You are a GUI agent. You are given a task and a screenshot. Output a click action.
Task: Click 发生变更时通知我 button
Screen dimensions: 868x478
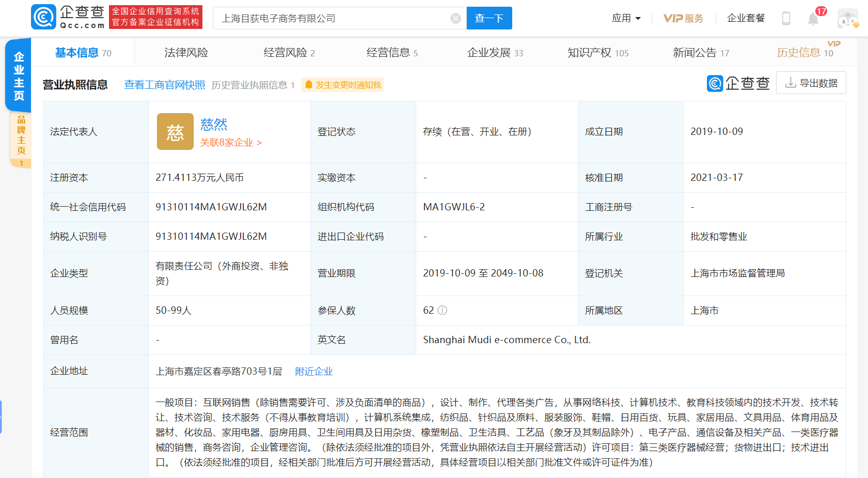tap(343, 85)
